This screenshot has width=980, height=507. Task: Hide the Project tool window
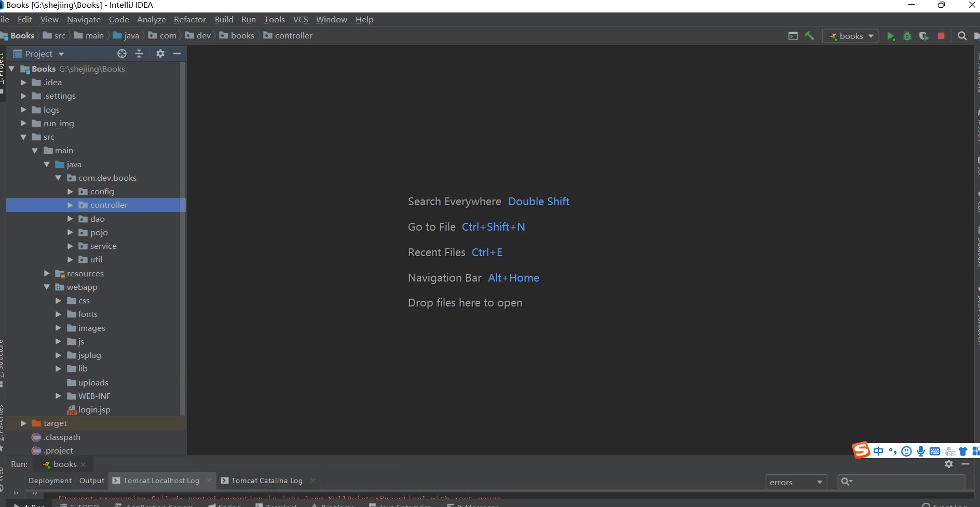177,54
